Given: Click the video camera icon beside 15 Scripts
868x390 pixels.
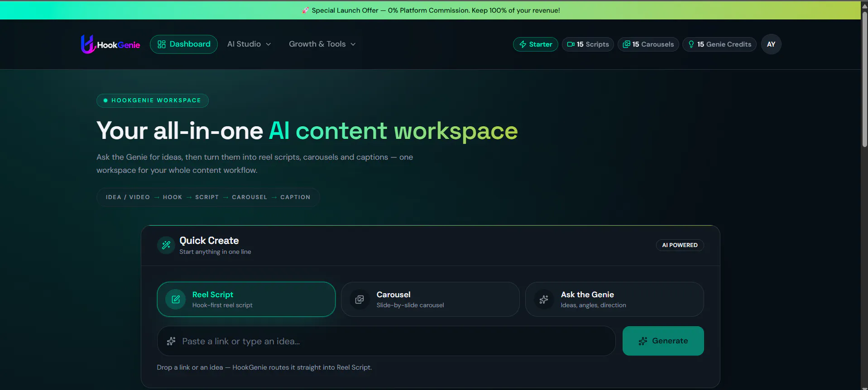Looking at the screenshot, I should point(571,44).
